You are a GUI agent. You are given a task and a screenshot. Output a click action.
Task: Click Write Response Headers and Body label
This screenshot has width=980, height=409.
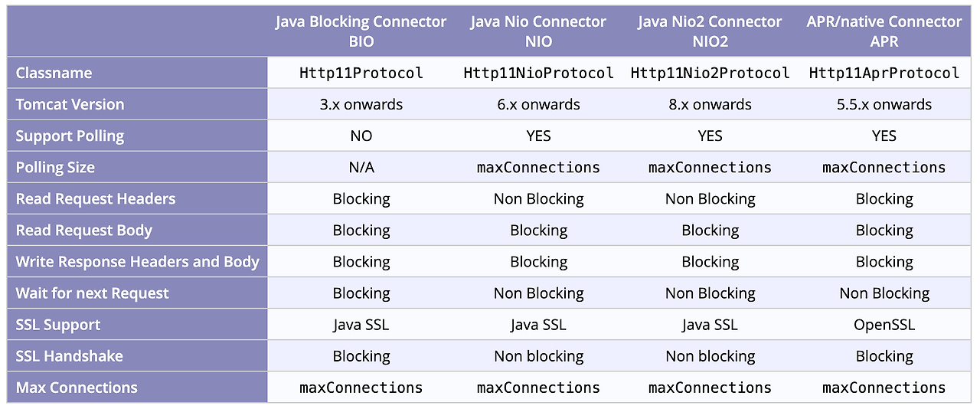click(x=137, y=261)
